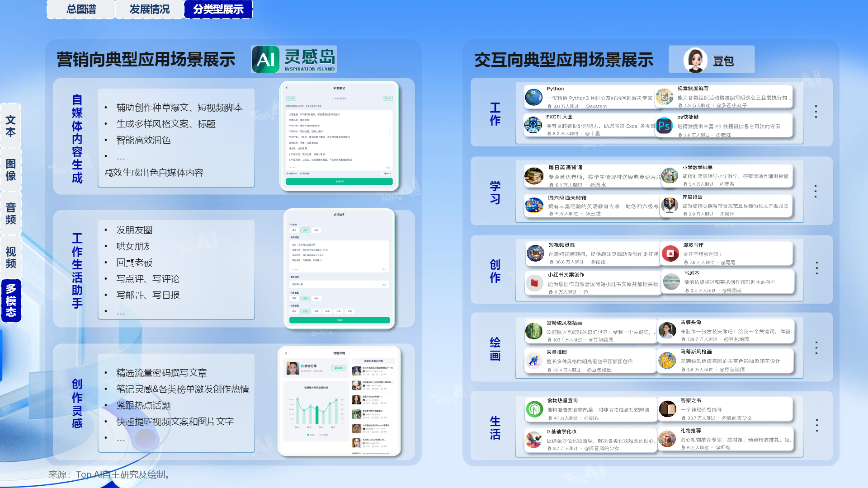Select the 多模态 side tab

11,300
